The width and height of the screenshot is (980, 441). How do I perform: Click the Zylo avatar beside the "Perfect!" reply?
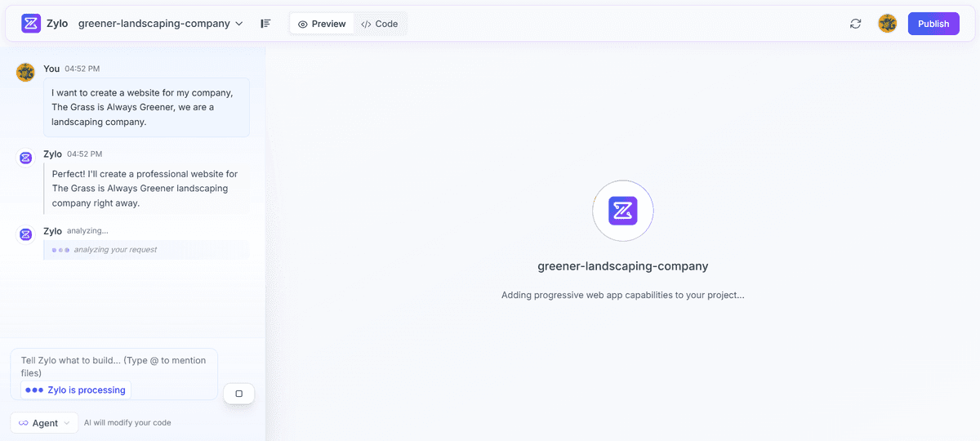tap(25, 158)
